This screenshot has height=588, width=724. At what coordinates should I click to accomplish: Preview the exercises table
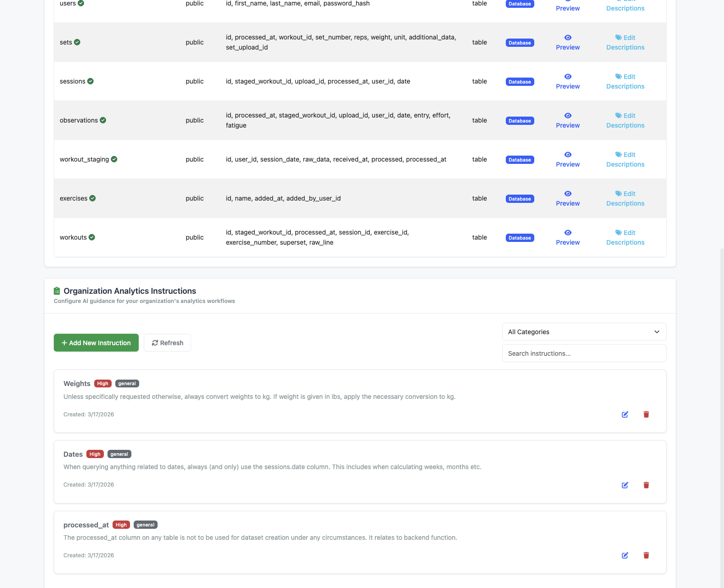click(568, 199)
